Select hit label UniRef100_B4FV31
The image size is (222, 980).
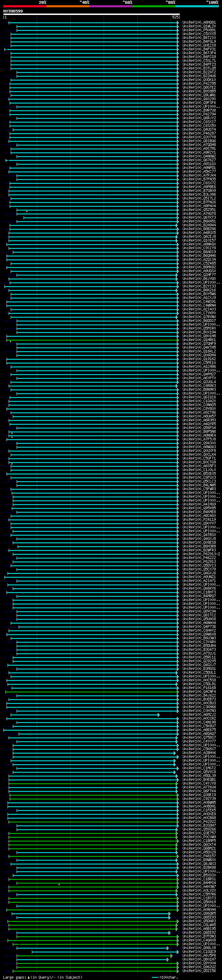click(x=199, y=49)
